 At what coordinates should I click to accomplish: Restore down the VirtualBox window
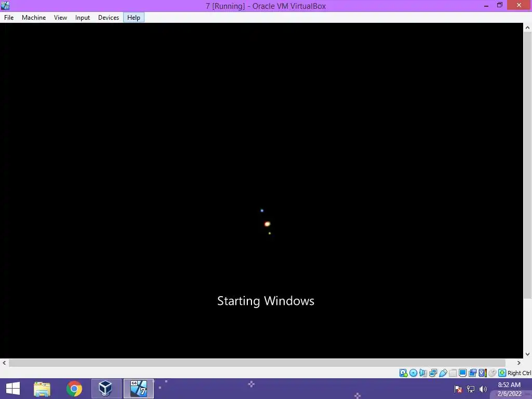click(500, 5)
